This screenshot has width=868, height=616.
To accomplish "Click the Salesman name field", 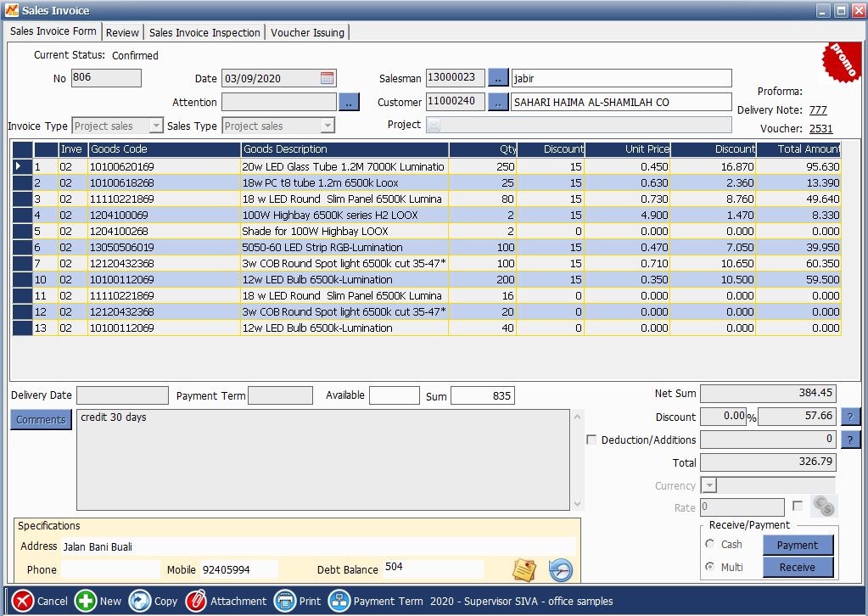I will (x=621, y=78).
